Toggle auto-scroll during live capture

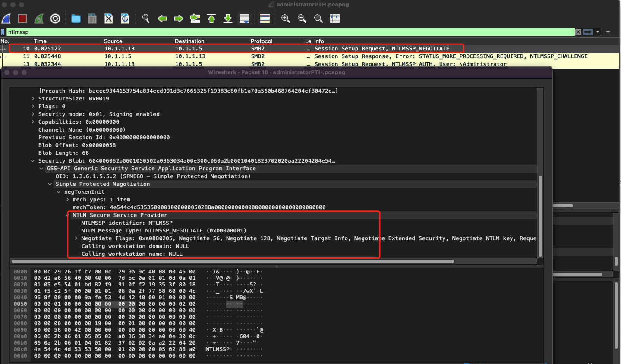click(x=244, y=19)
